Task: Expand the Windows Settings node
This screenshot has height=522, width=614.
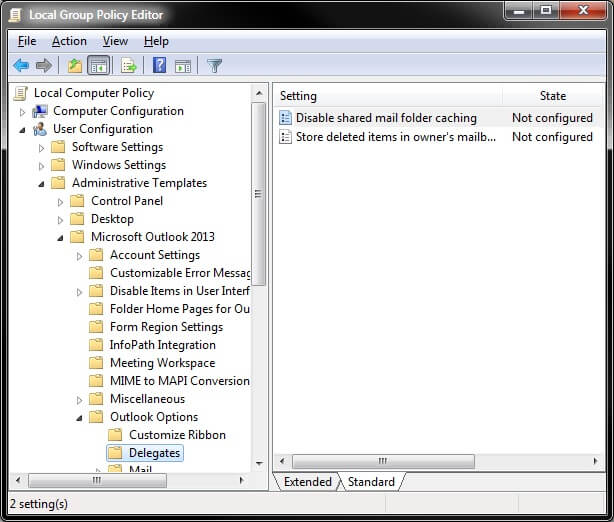Action: [x=41, y=166]
